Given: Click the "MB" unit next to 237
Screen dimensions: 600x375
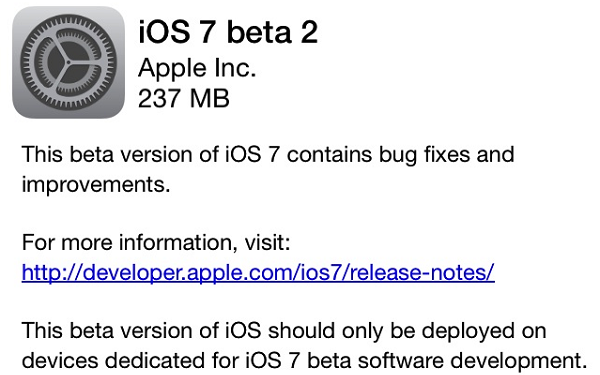Looking at the screenshot, I should pyautogui.click(x=210, y=98).
